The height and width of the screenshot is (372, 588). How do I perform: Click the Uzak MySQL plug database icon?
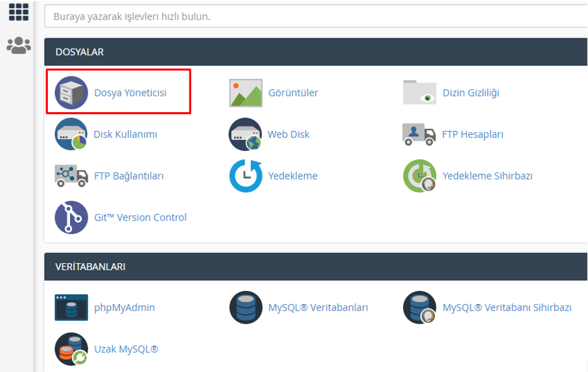tap(71, 349)
